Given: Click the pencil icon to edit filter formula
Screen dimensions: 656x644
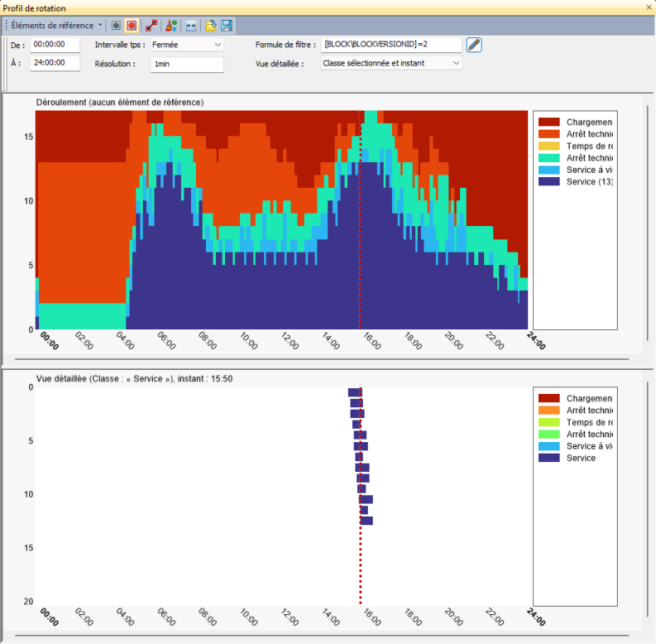Looking at the screenshot, I should click(x=474, y=45).
